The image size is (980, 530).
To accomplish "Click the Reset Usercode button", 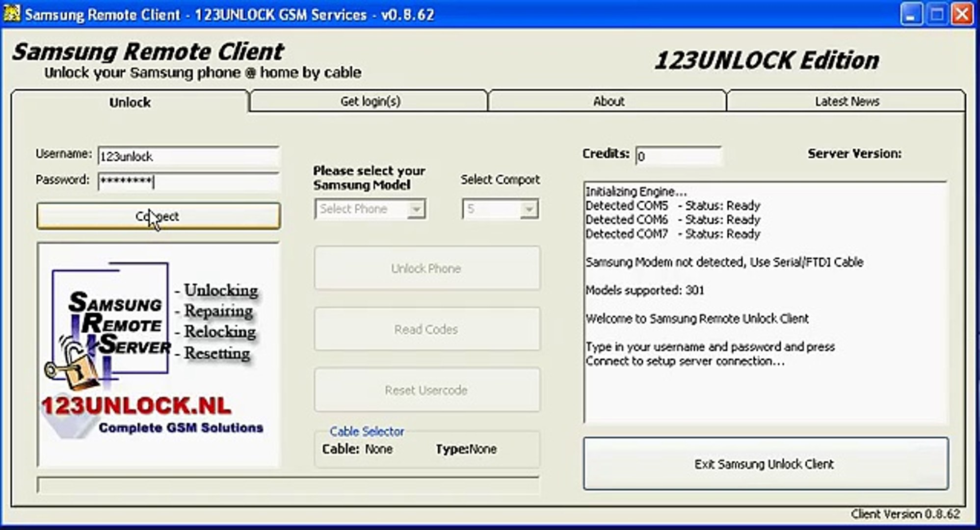I will tap(427, 390).
